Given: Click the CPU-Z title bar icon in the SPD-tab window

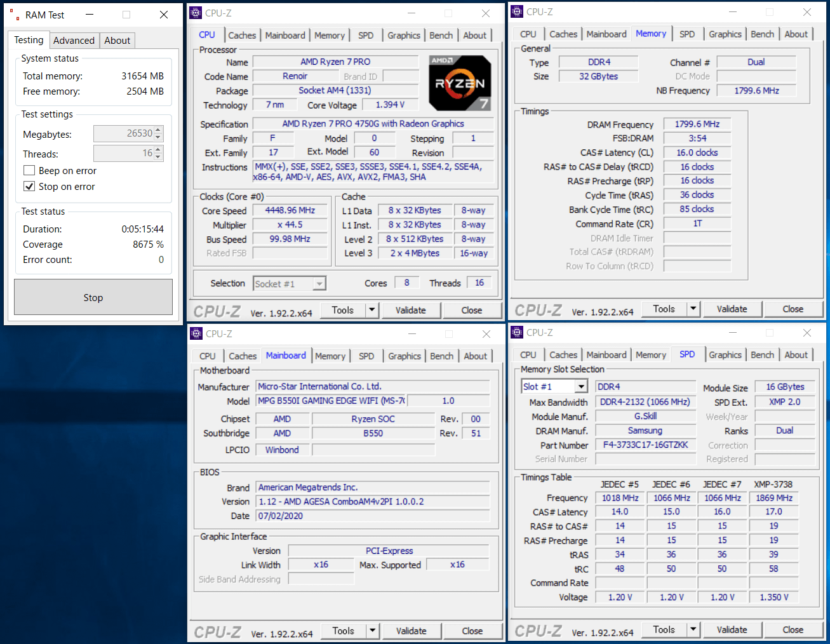Looking at the screenshot, I should pyautogui.click(x=517, y=332).
